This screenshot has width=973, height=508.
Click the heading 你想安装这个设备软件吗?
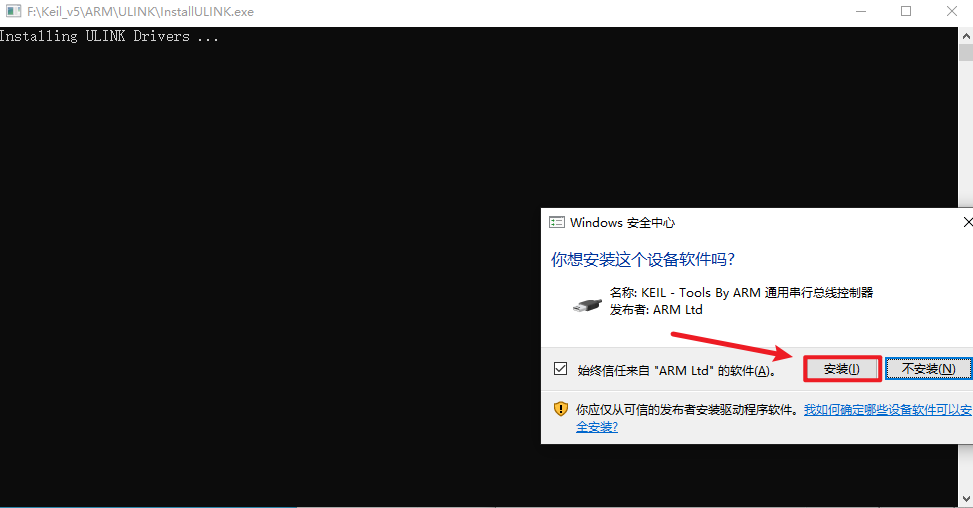(643, 259)
